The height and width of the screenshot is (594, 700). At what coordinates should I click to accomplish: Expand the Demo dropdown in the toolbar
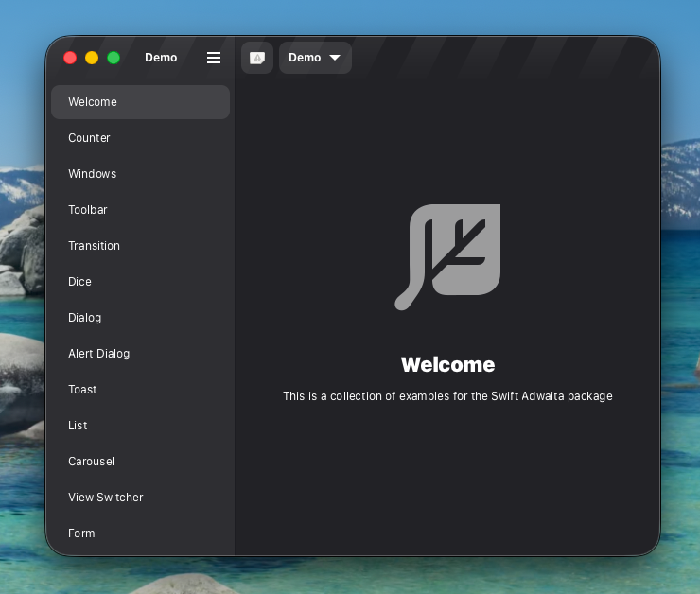315,58
